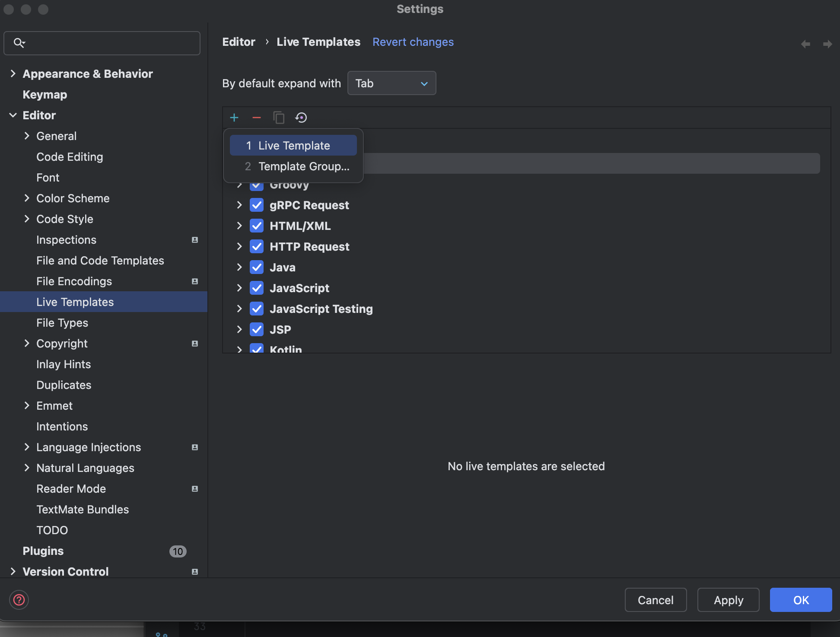Click the search magnifier icon

coord(19,43)
